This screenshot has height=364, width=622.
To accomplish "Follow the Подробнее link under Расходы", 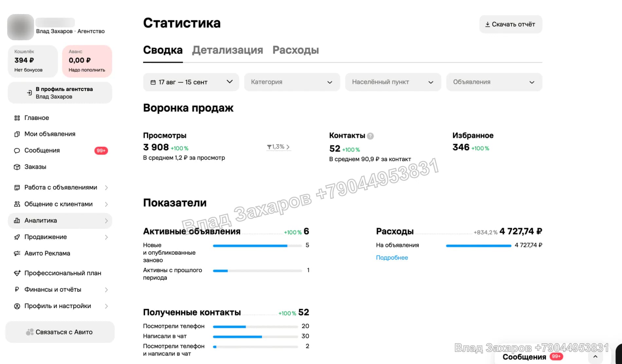I will [x=392, y=258].
